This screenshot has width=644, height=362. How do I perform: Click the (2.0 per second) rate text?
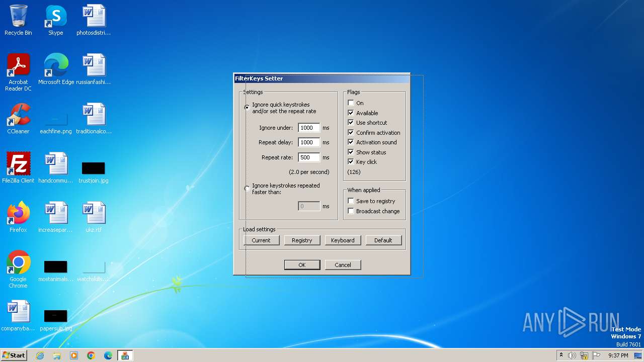pos(309,172)
